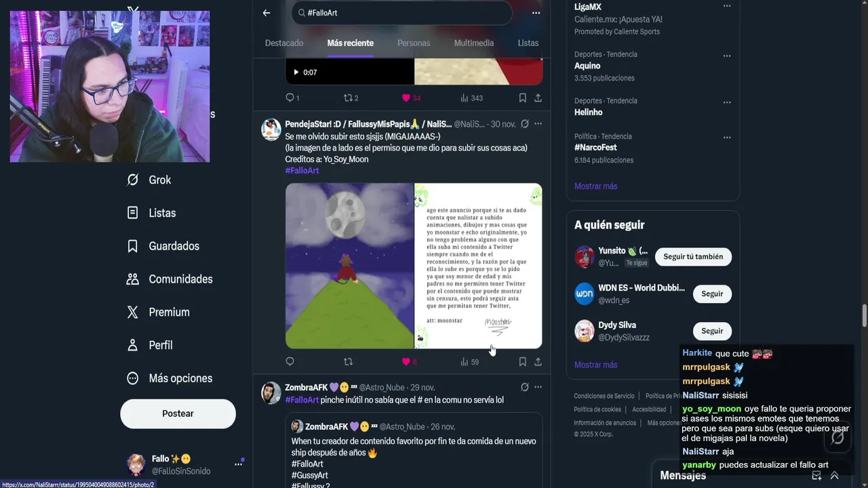Screen dimensions: 868x488
Task: Reply to the NaliStar moon drawing post
Action: click(290, 362)
